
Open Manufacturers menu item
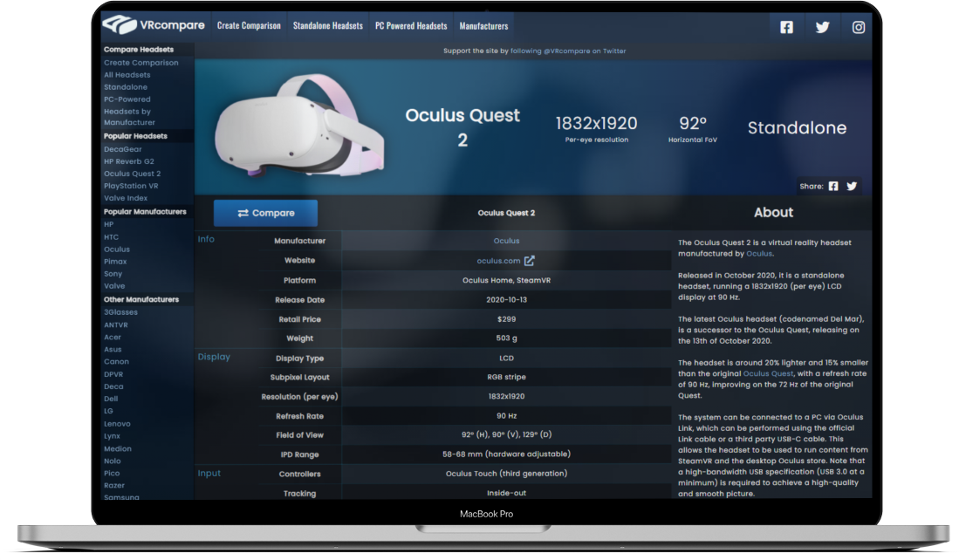pos(483,25)
